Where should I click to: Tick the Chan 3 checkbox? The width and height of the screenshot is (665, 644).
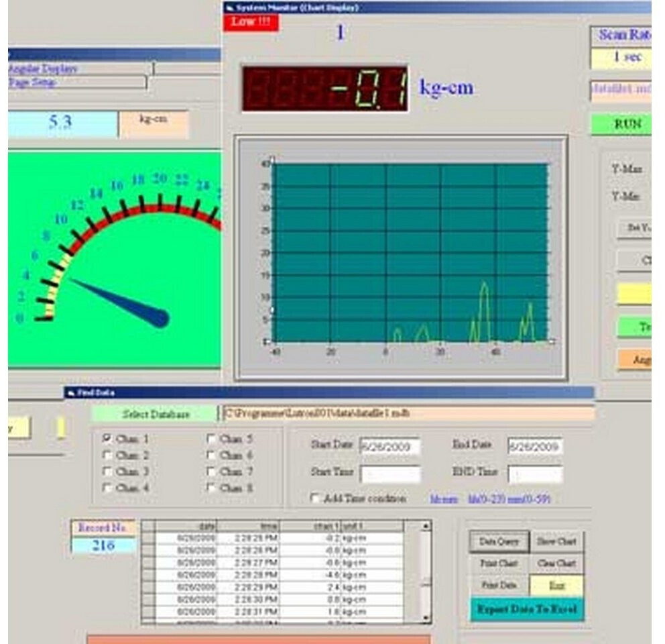(107, 471)
